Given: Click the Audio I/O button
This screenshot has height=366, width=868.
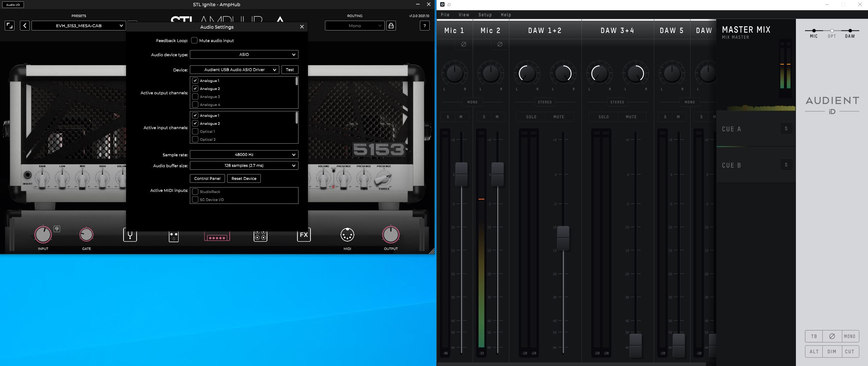Looking at the screenshot, I should click(13, 5).
